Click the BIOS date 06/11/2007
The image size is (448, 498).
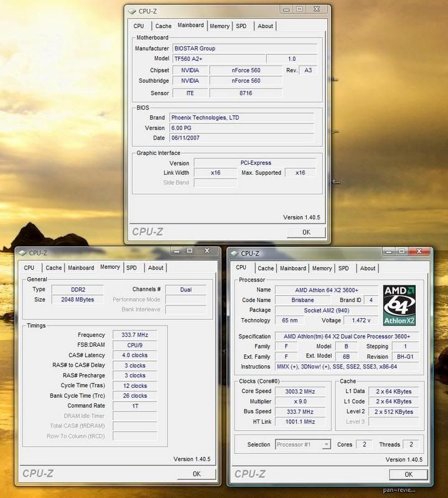click(241, 138)
